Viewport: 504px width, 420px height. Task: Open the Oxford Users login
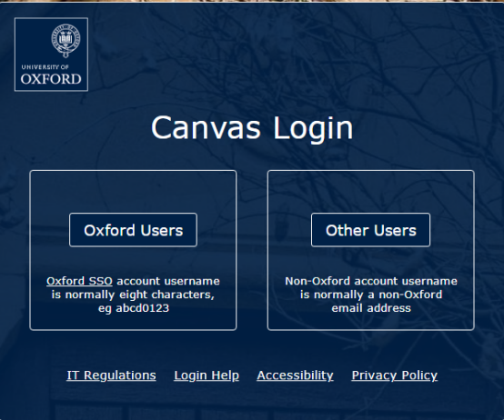point(133,230)
